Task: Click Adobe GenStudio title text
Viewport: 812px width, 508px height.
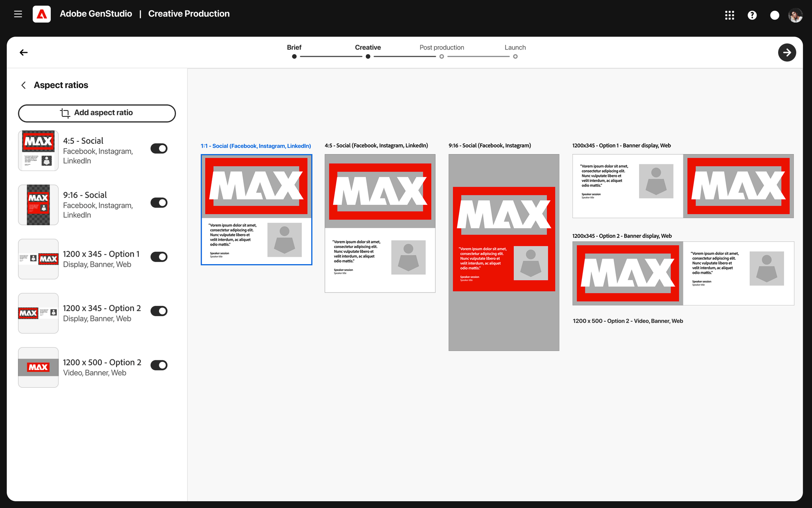Action: (x=96, y=14)
